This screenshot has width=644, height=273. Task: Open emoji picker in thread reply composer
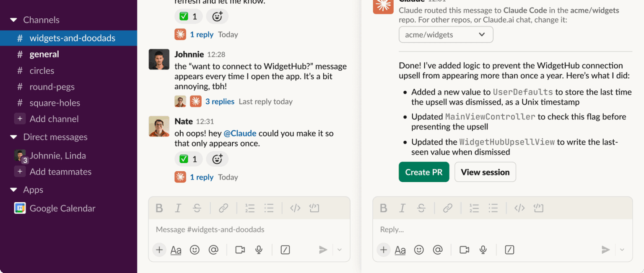coord(419,250)
